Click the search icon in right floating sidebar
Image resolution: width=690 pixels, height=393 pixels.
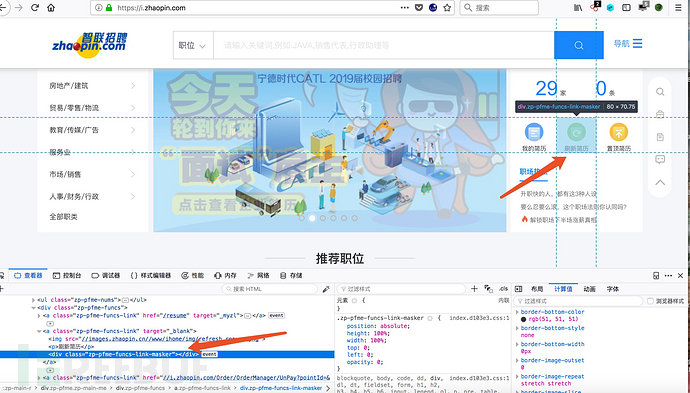[x=660, y=92]
